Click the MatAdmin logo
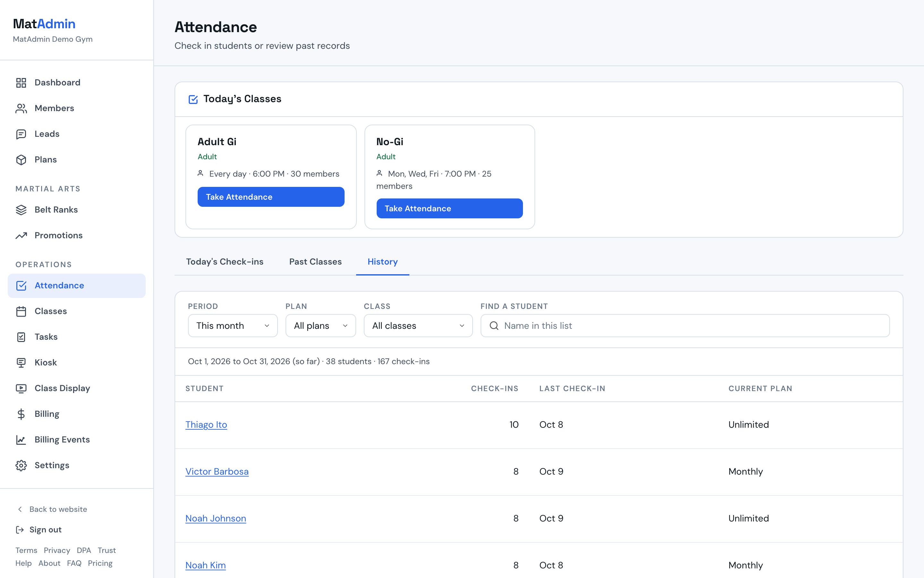 [x=44, y=24]
